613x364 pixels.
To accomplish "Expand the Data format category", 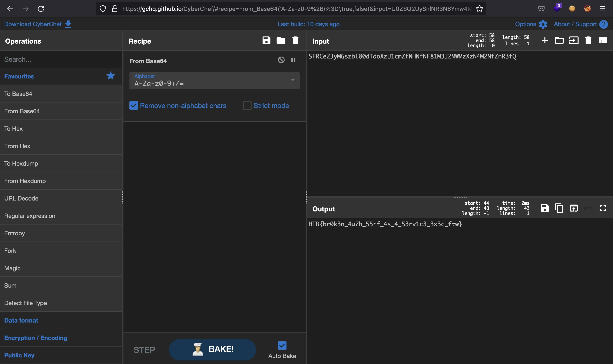I will (x=61, y=321).
